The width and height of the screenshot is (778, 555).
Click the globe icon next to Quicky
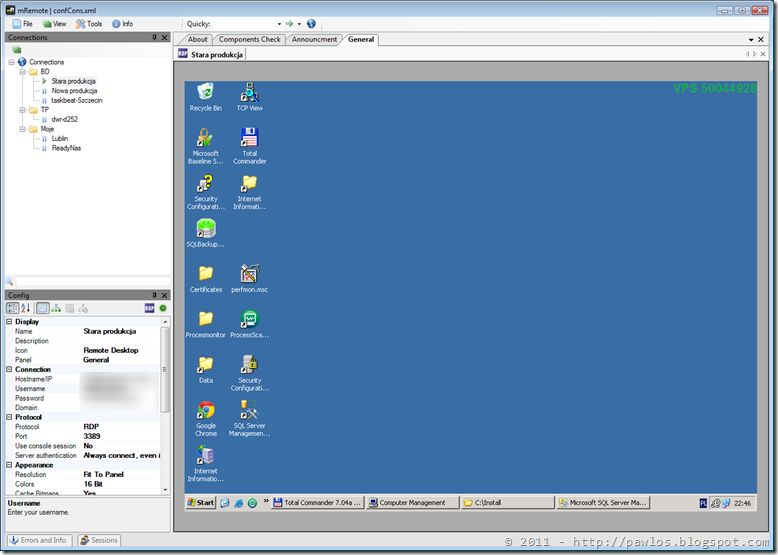(311, 24)
